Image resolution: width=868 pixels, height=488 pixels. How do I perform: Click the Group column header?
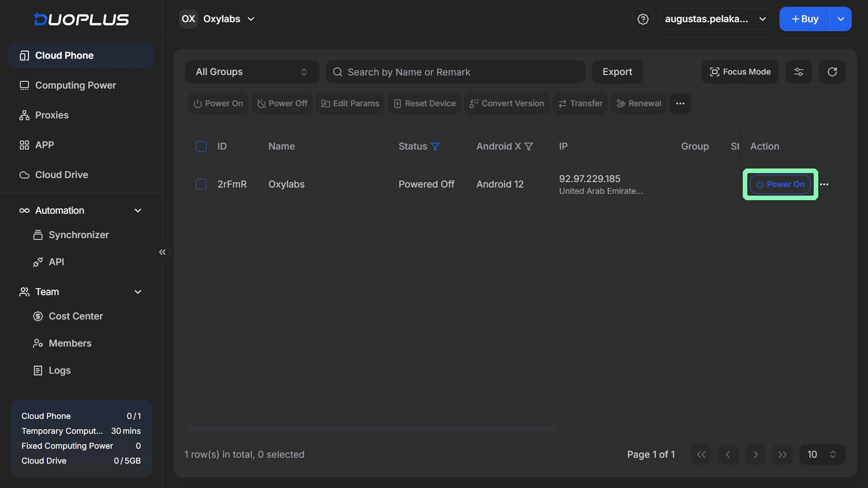[695, 146]
